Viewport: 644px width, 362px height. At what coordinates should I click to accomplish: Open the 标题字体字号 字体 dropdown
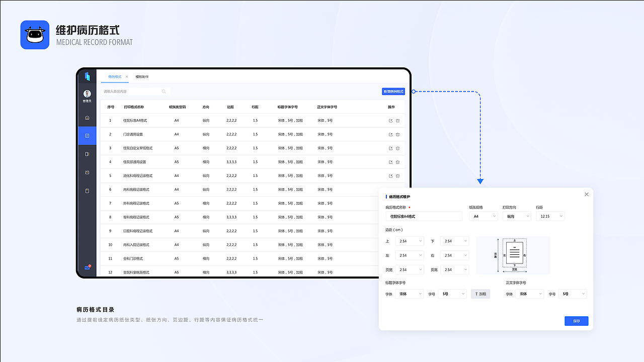(410, 294)
